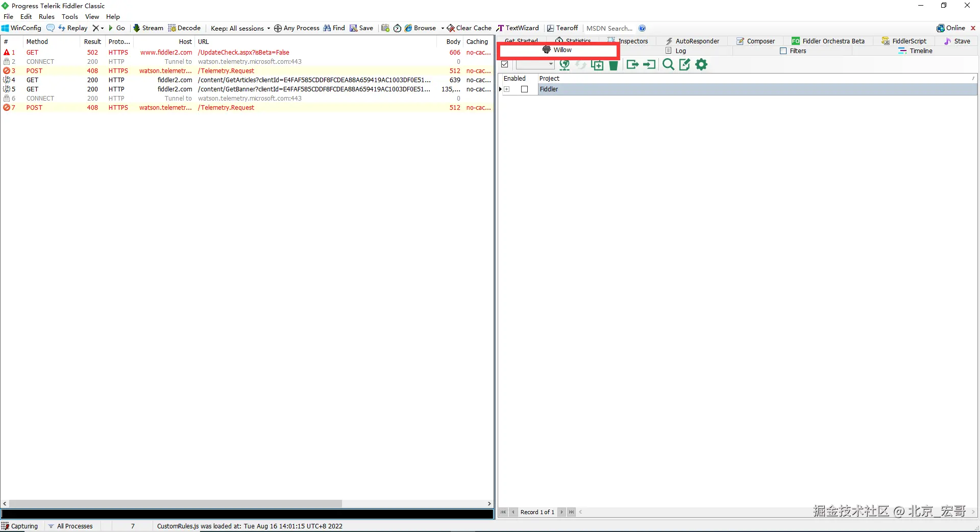Click Tearoff to detach inspectors

coord(562,28)
